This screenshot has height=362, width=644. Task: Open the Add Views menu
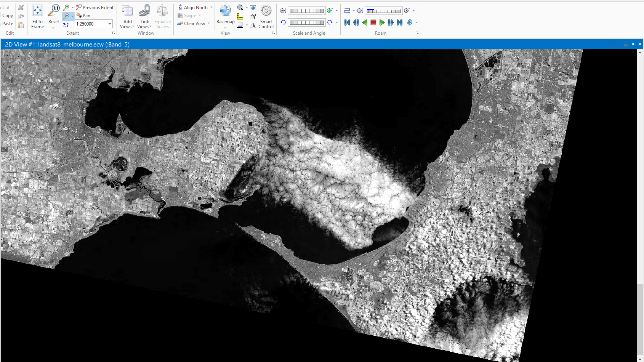click(x=127, y=16)
